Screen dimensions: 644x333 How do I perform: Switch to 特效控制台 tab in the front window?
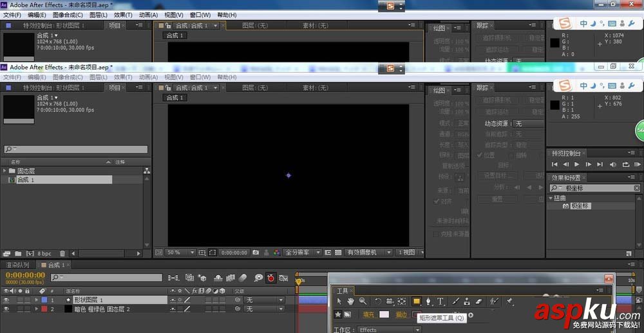coord(53,88)
